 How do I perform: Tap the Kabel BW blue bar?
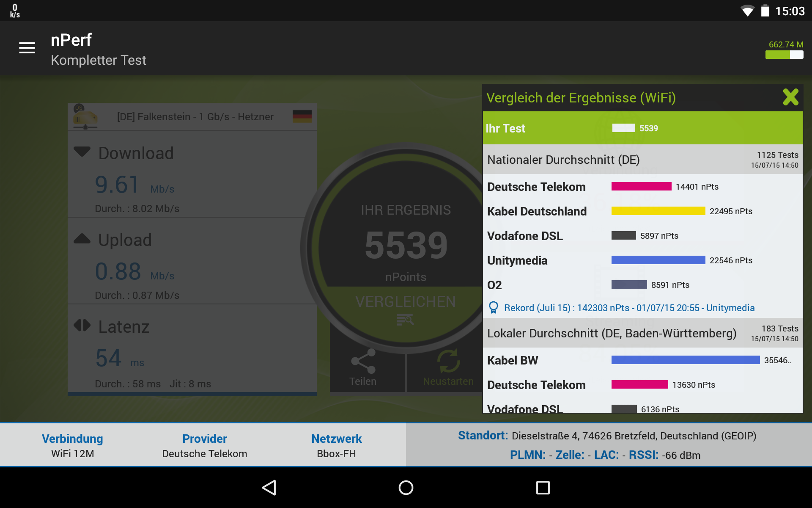pos(686,360)
